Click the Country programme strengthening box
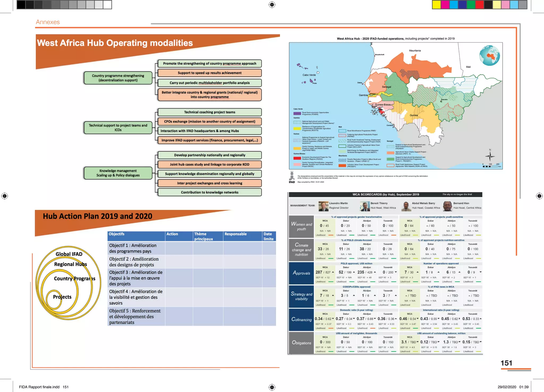The width and height of the screenshot is (544, 392). pos(118,78)
